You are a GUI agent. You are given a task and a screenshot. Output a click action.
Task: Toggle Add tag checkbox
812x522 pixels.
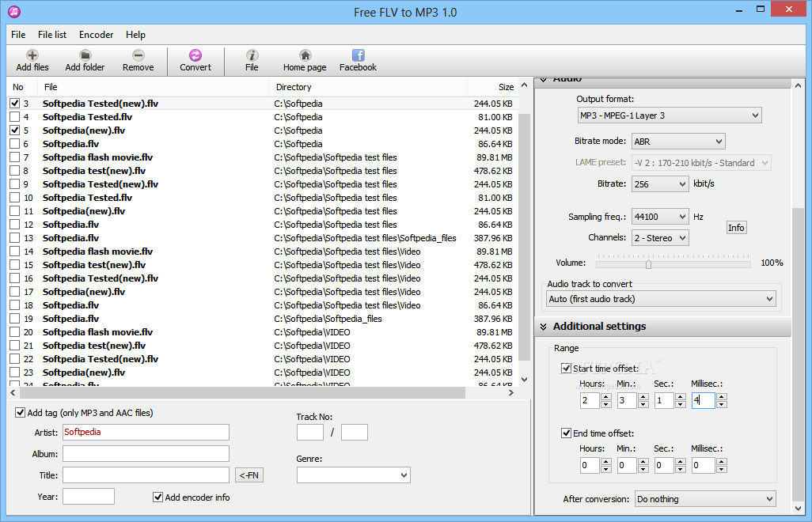21,412
